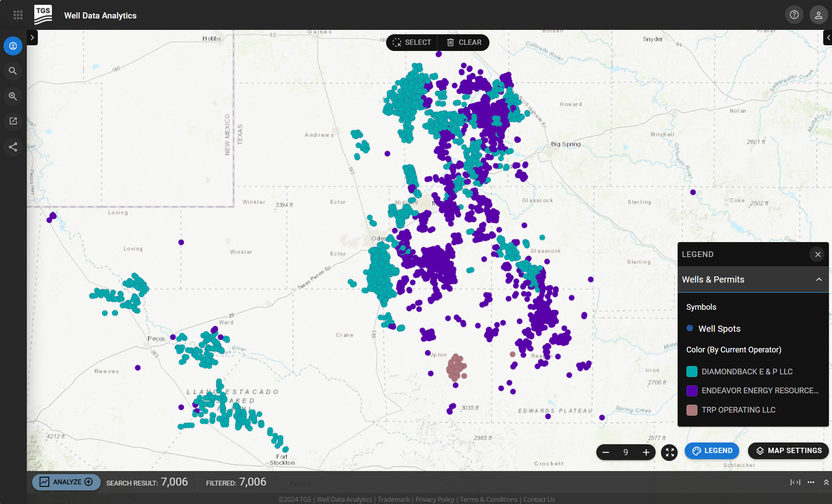
Task: Share the current map view
Action: point(13,147)
